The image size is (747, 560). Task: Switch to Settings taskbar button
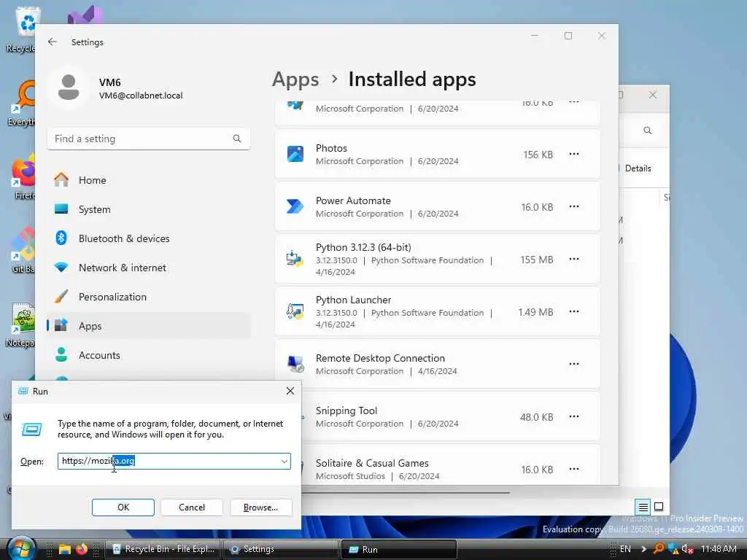click(281, 549)
